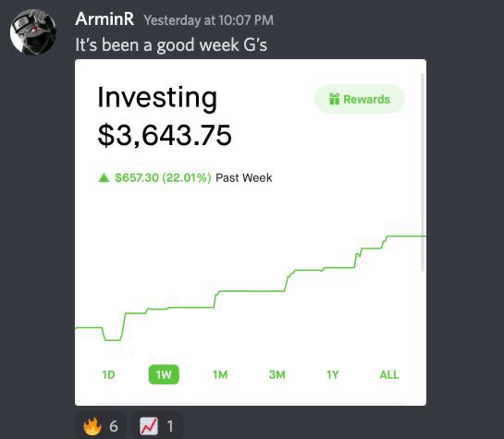
Task: Click the Yesterday at 10:07 PM timestamp
Action: pyautogui.click(x=209, y=20)
